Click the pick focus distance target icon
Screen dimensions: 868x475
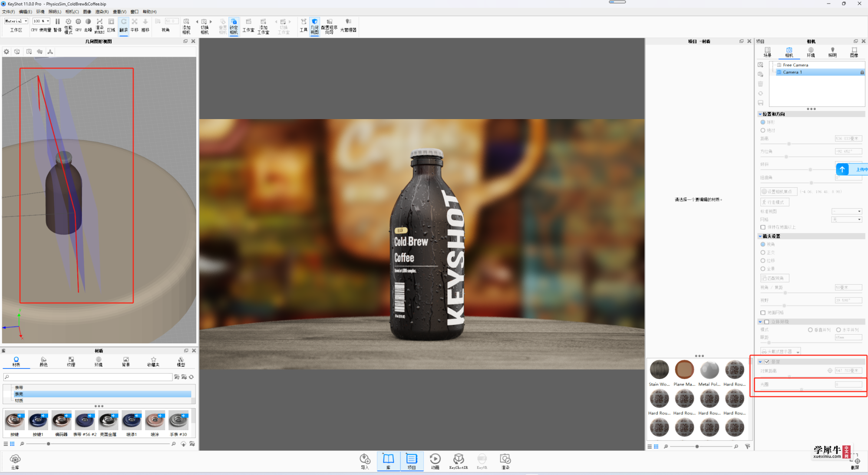(830, 371)
